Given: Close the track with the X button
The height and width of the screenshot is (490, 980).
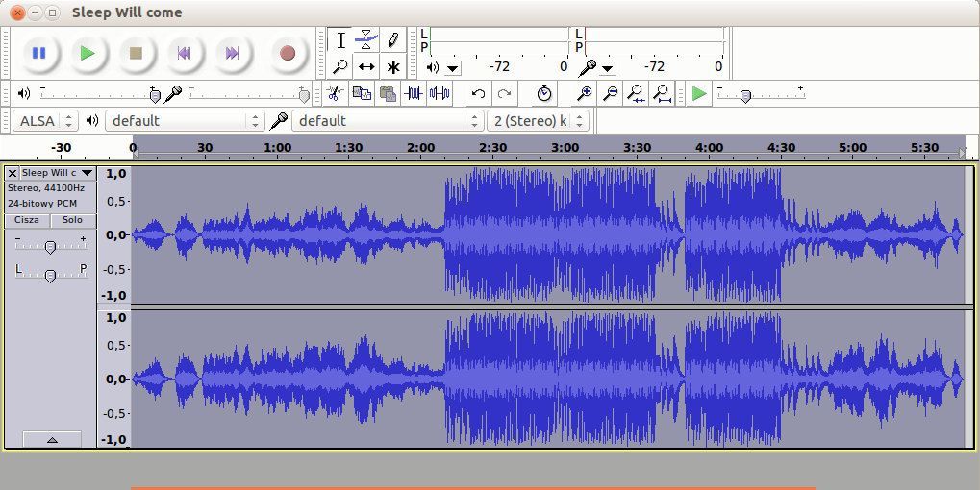Looking at the screenshot, I should click(x=12, y=174).
